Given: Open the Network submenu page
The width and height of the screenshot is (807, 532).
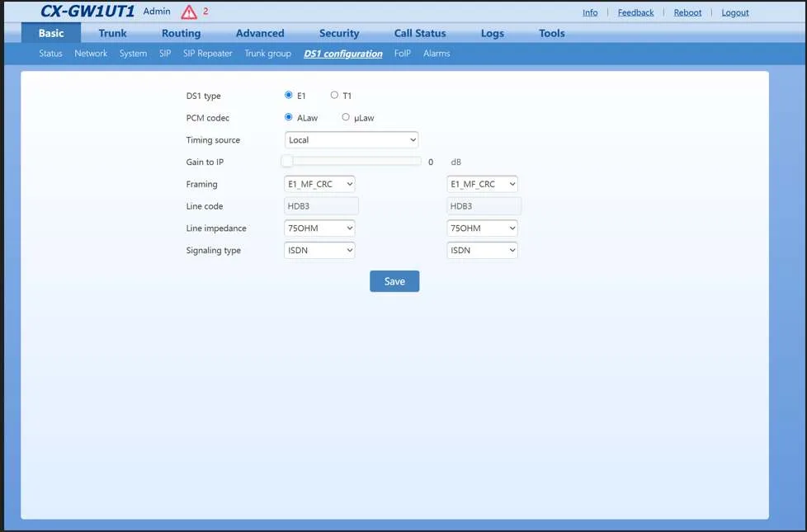Looking at the screenshot, I should 91,54.
